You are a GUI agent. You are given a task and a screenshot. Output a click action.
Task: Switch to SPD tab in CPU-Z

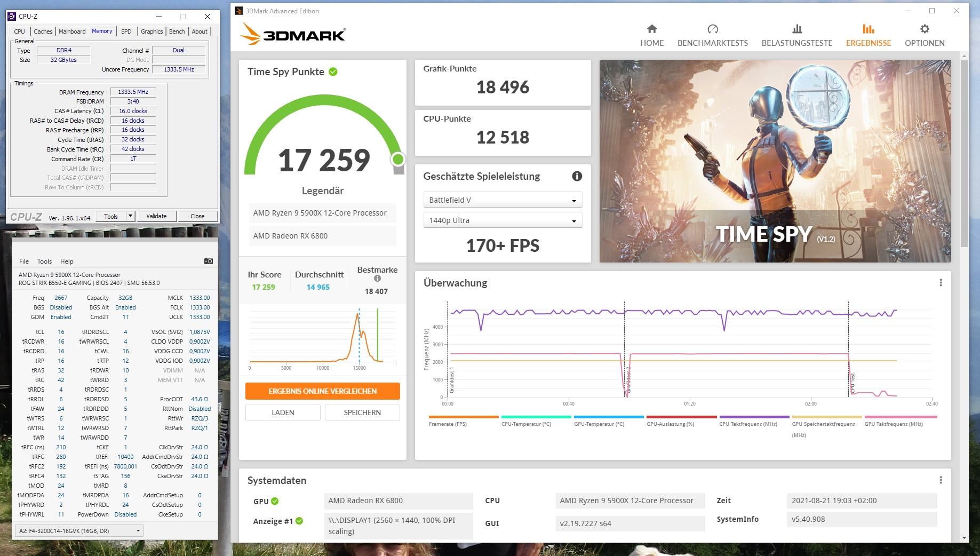click(x=126, y=31)
